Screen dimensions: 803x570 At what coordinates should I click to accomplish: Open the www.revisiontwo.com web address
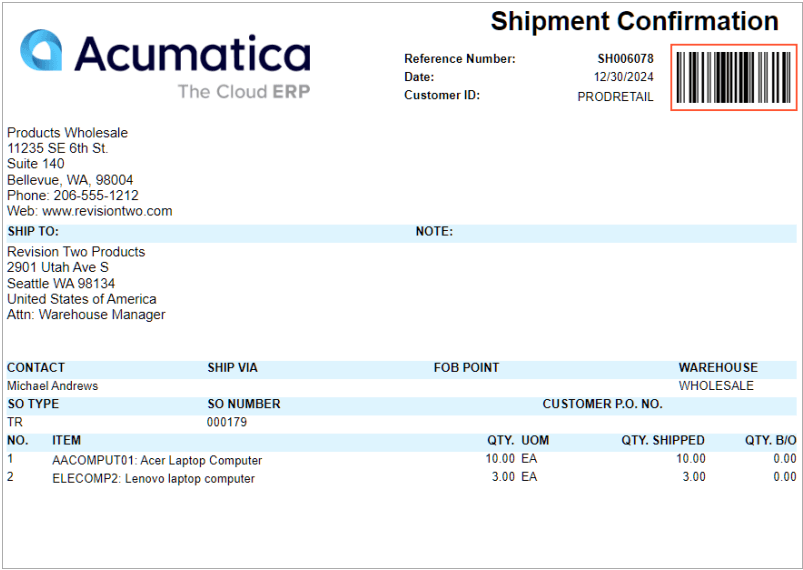click(107, 211)
